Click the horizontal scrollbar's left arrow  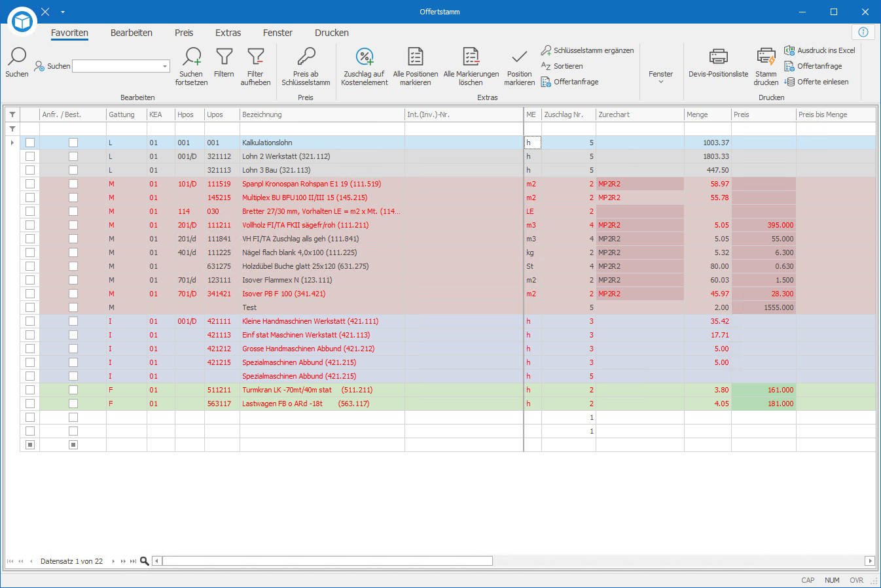coord(156,561)
